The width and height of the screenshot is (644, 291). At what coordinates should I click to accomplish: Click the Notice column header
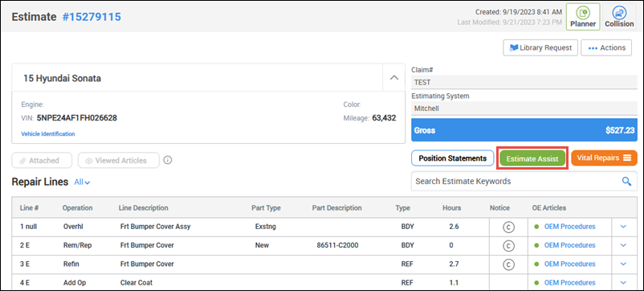499,208
